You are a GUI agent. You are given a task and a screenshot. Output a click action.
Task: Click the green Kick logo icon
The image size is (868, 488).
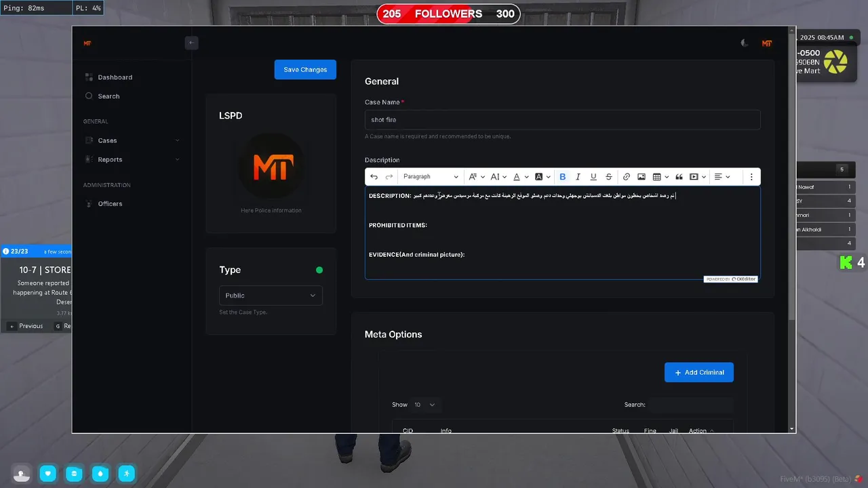click(846, 262)
